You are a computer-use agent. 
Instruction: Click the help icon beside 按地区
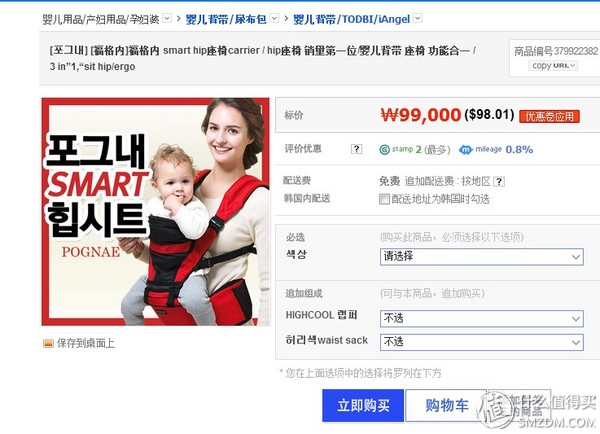coord(499,181)
